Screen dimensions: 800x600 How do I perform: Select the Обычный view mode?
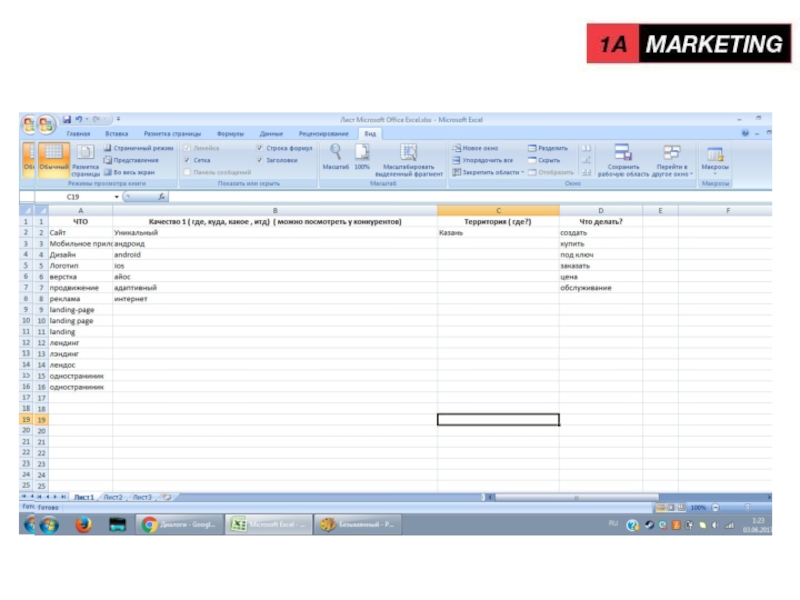(54, 158)
